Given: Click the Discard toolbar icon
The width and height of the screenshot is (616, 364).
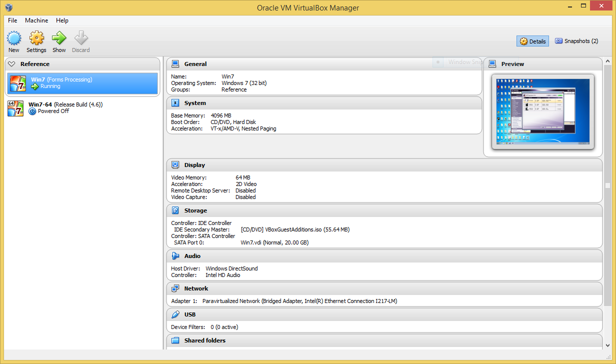Looking at the screenshot, I should [81, 38].
